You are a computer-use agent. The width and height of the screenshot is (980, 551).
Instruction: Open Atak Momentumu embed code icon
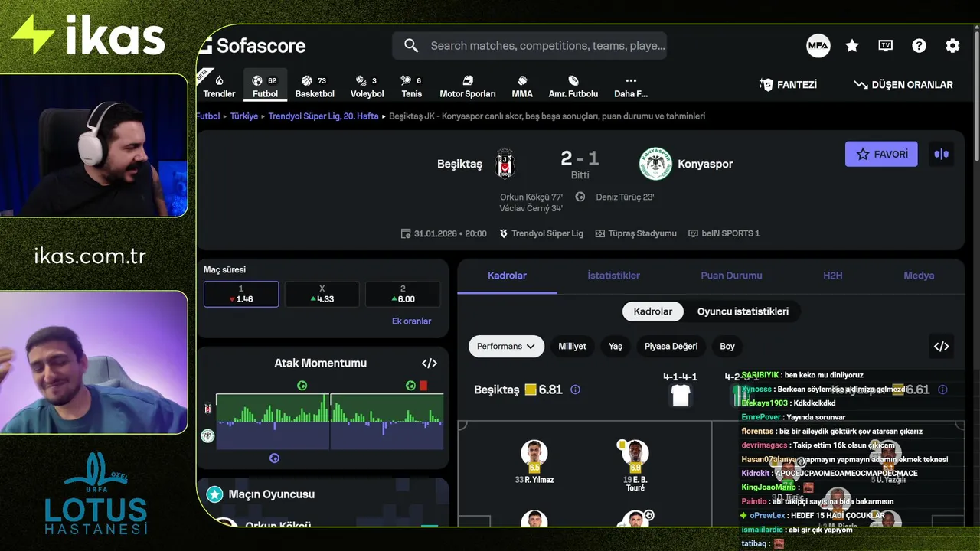click(x=430, y=364)
